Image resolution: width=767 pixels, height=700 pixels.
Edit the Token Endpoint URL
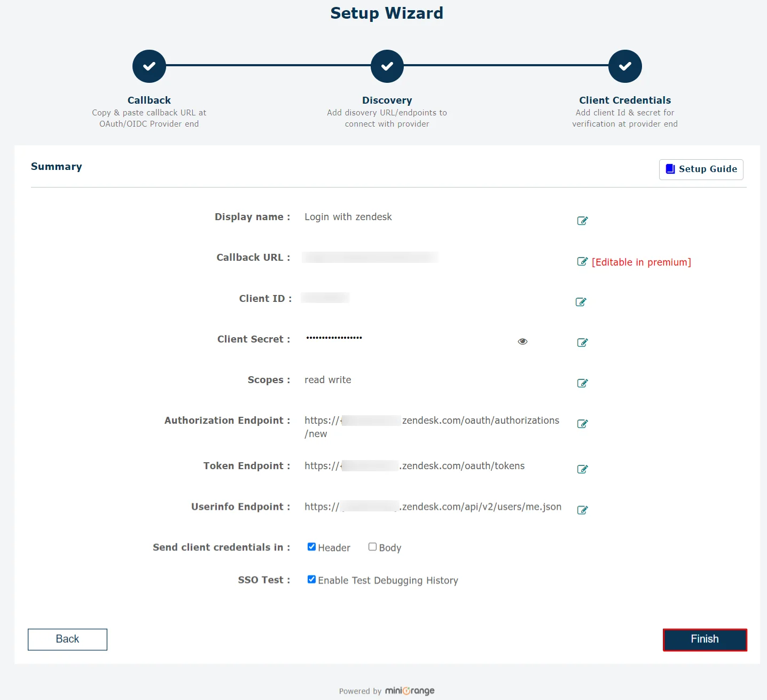point(582,469)
